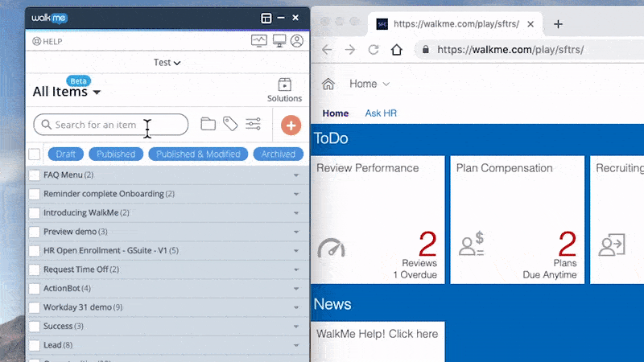Expand the Reminder complete Onboarding arrow
The width and height of the screenshot is (644, 362).
296,194
